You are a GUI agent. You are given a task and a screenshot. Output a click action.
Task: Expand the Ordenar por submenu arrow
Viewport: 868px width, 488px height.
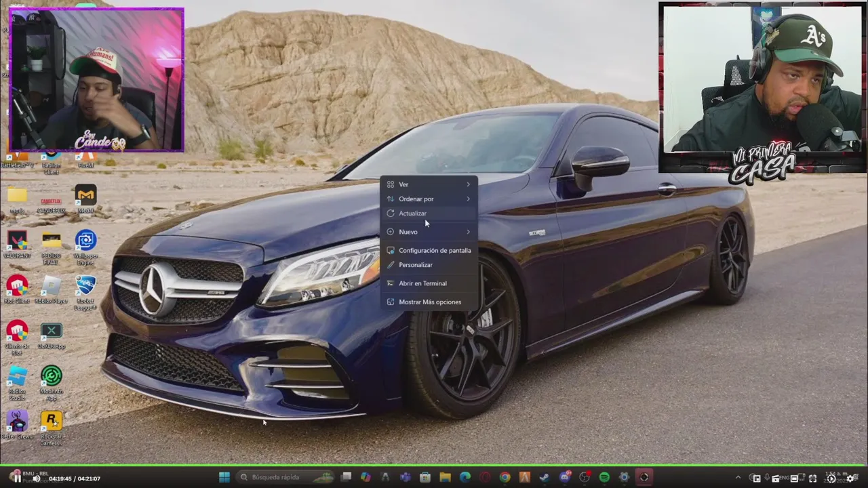[468, 199]
